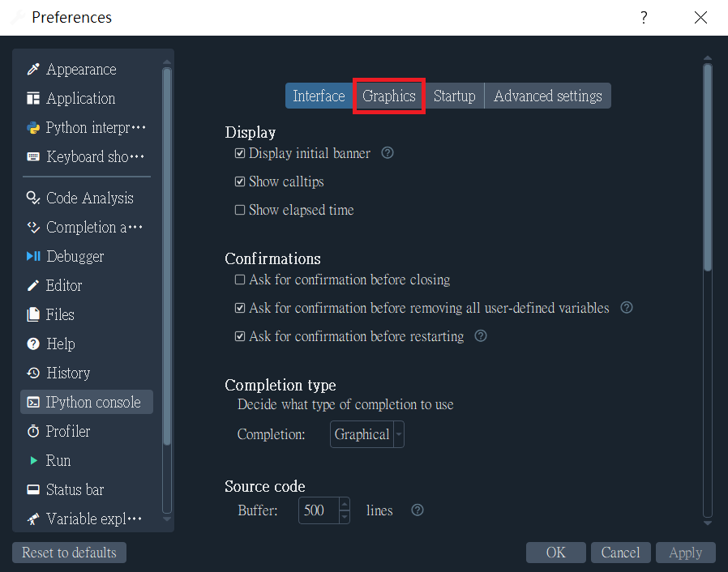728x572 pixels.
Task: Confirm preferences with OK button
Action: pyautogui.click(x=556, y=553)
